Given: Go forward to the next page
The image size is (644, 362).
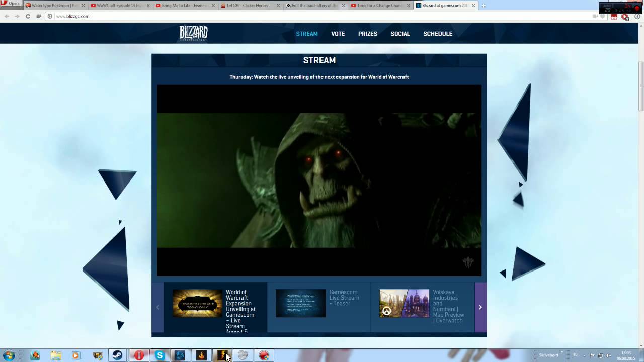Looking at the screenshot, I should click(17, 16).
